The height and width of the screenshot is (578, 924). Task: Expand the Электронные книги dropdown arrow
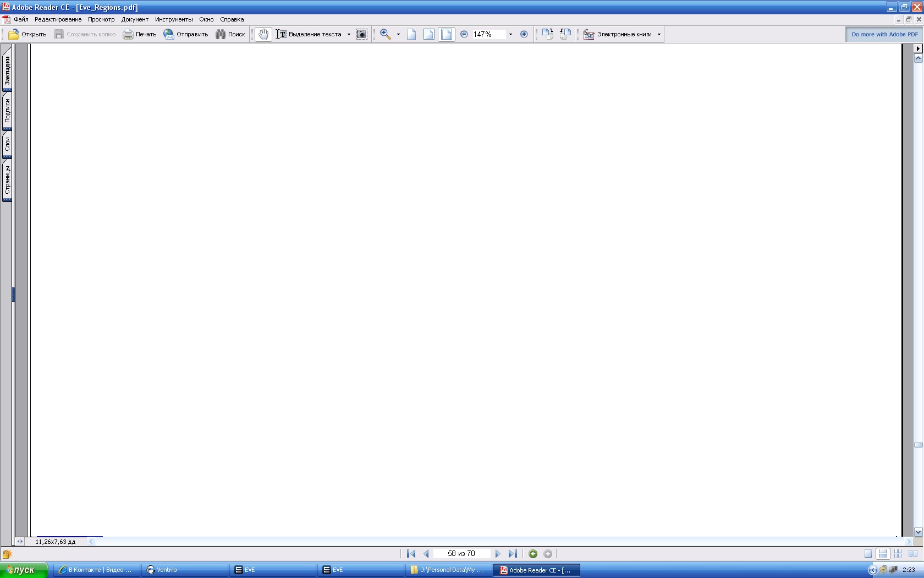click(659, 34)
